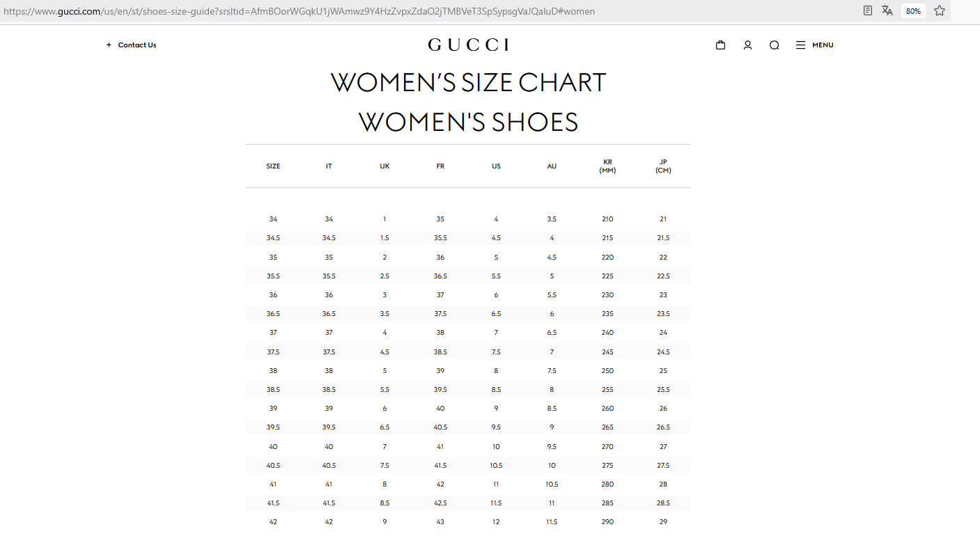
Task: Select the FR value 42.5
Action: [440, 503]
